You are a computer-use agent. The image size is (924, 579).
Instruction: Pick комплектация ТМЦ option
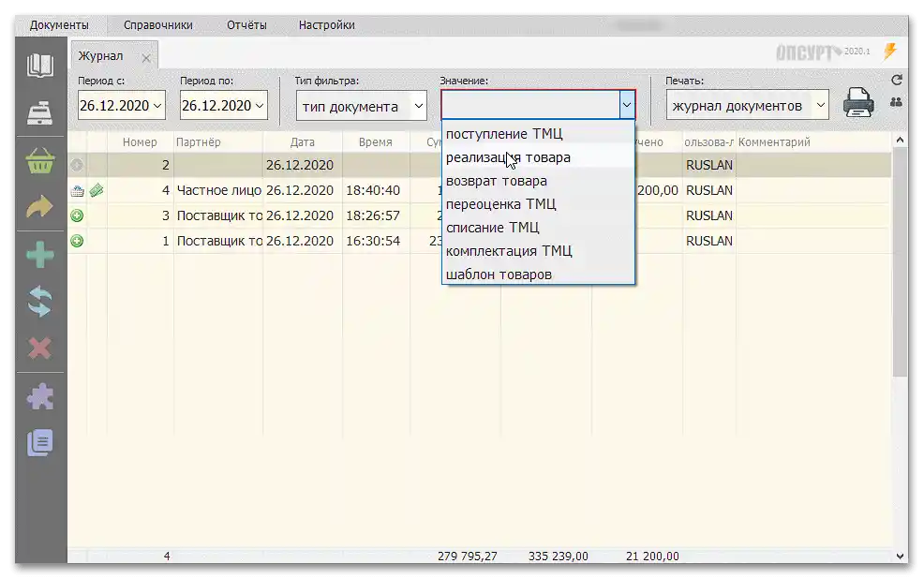click(x=538, y=251)
